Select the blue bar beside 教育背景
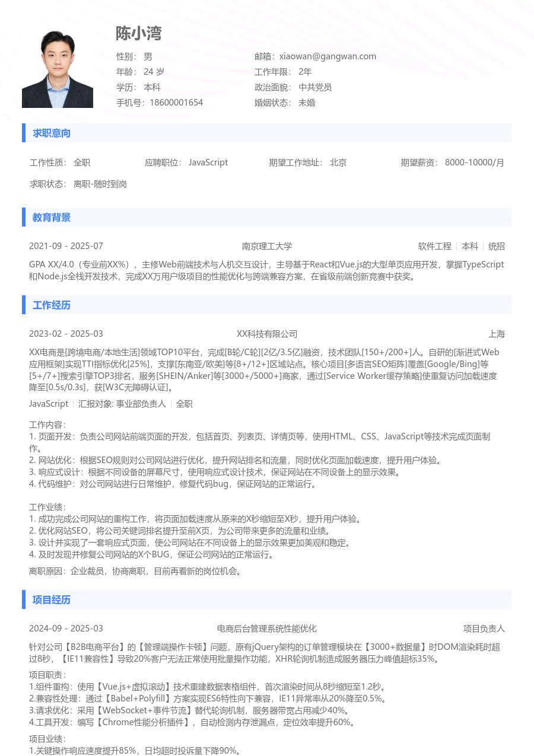This screenshot has height=756, width=534. 24,217
